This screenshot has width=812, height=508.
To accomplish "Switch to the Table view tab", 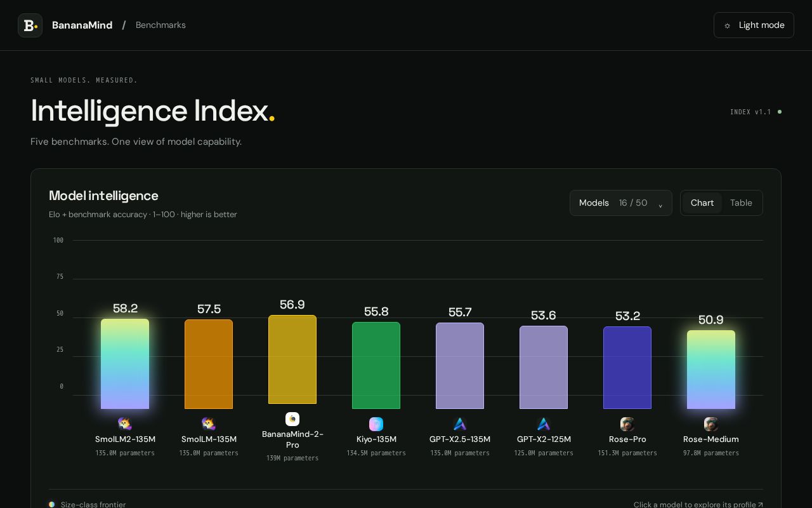I will click(x=741, y=203).
